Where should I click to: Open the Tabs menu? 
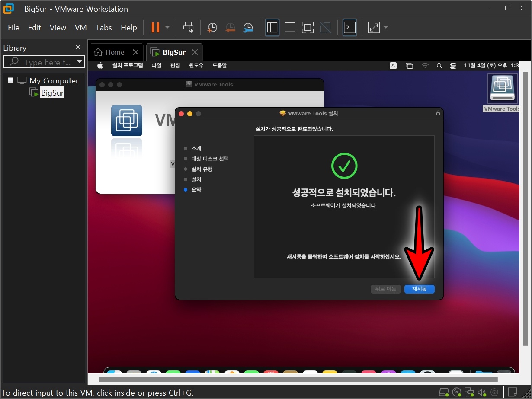pyautogui.click(x=104, y=28)
